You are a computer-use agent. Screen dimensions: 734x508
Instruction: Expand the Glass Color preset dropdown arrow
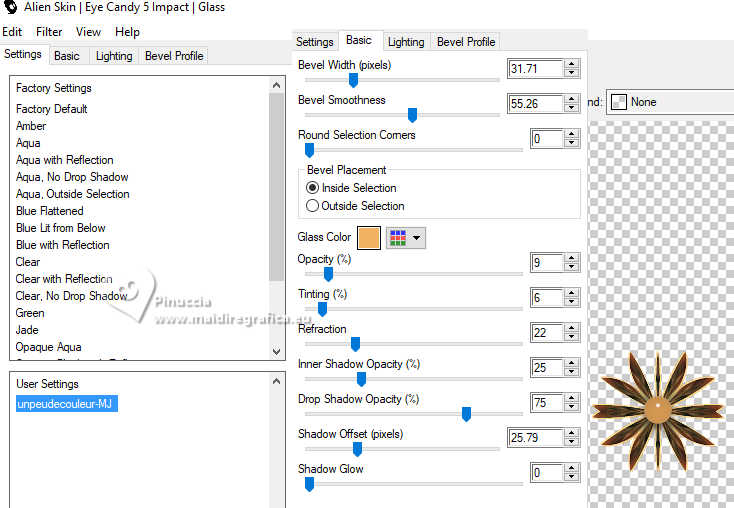(x=416, y=238)
